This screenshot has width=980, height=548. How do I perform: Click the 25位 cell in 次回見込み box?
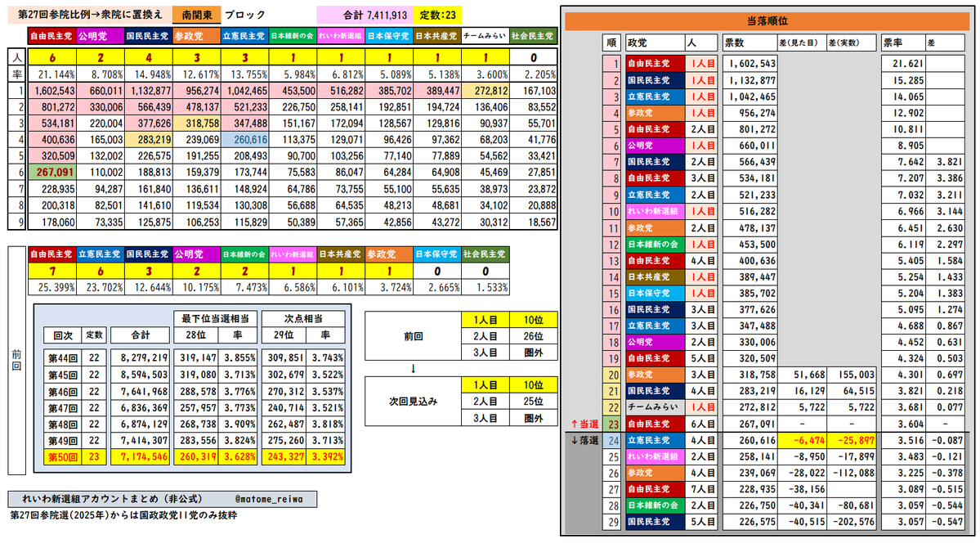pyautogui.click(x=533, y=402)
